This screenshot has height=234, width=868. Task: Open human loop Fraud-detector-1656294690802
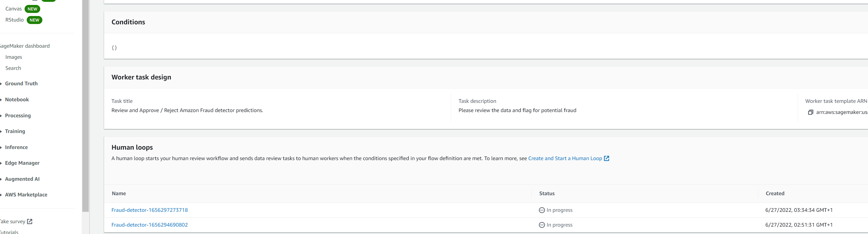(x=149, y=225)
